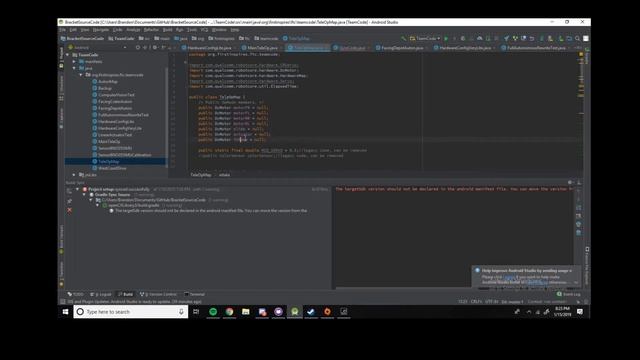Switch to FullAutonomousRewriteTest.java editor tab
The image size is (640, 360).
[536, 48]
